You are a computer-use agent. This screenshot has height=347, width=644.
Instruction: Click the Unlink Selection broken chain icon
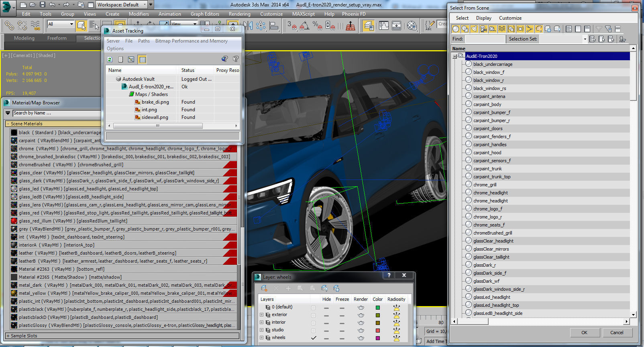coord(22,26)
